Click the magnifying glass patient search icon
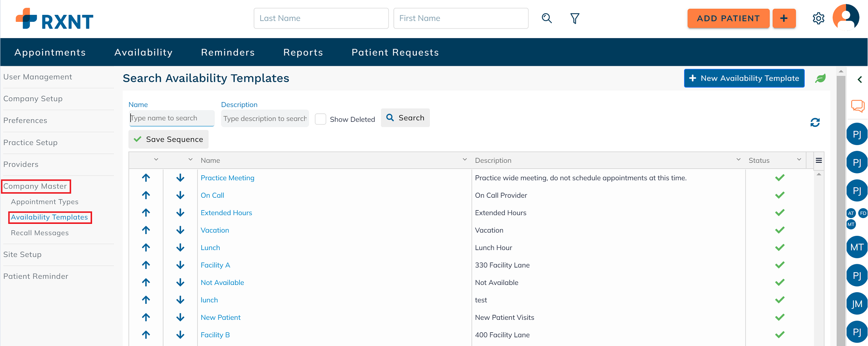This screenshot has width=868, height=346. (547, 18)
